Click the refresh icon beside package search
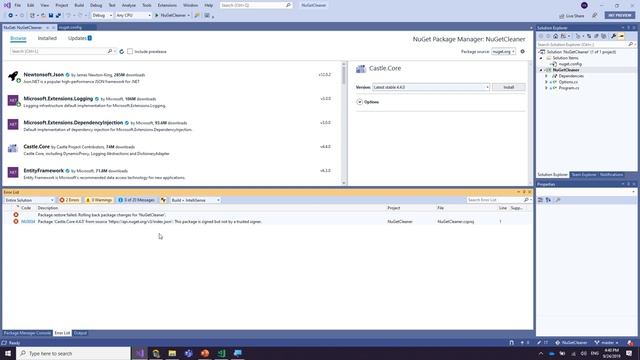Viewport: 640px width, 360px height. [122, 51]
